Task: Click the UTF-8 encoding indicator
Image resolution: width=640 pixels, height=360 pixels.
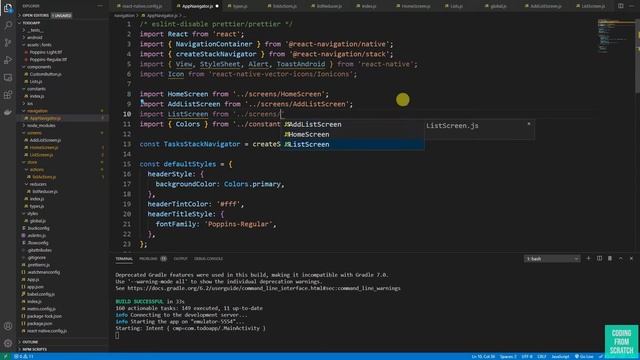Action: 527,357
